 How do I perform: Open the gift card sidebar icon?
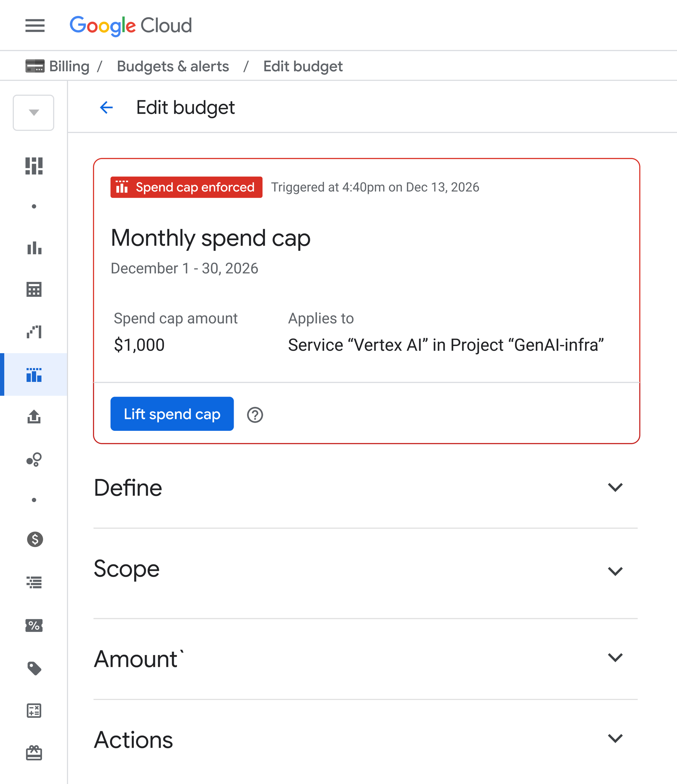click(x=34, y=753)
